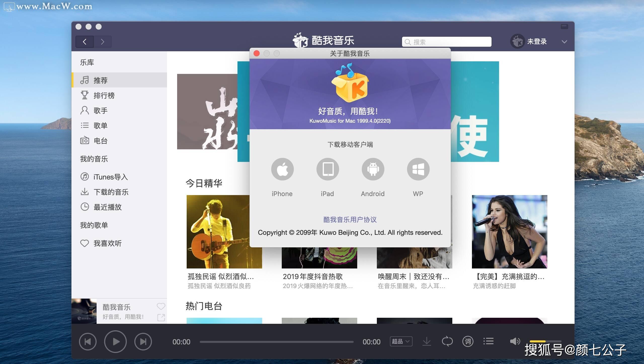Open 最近播放 history
Viewport: 644px width, 364px height.
119,207
